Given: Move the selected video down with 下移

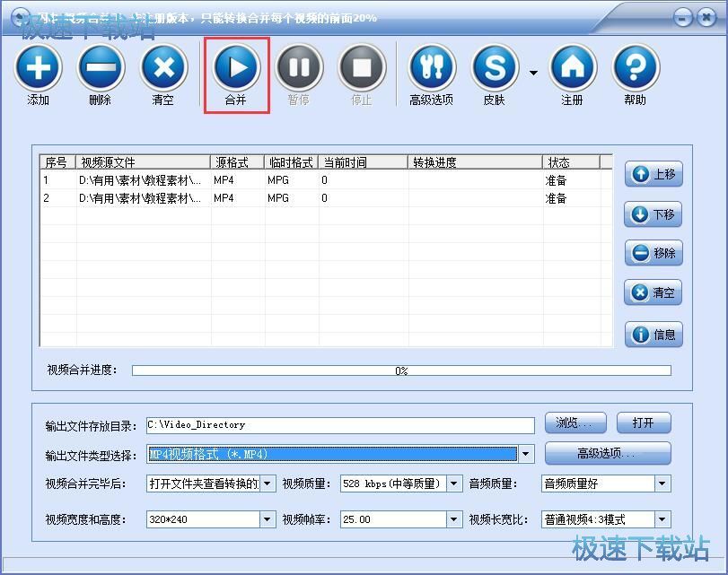Looking at the screenshot, I should (x=653, y=214).
